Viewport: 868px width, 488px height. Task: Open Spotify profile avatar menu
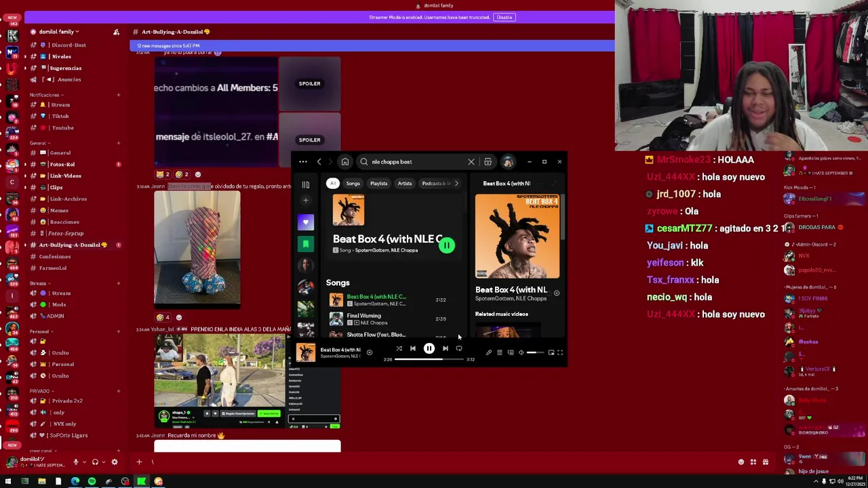[x=508, y=162]
